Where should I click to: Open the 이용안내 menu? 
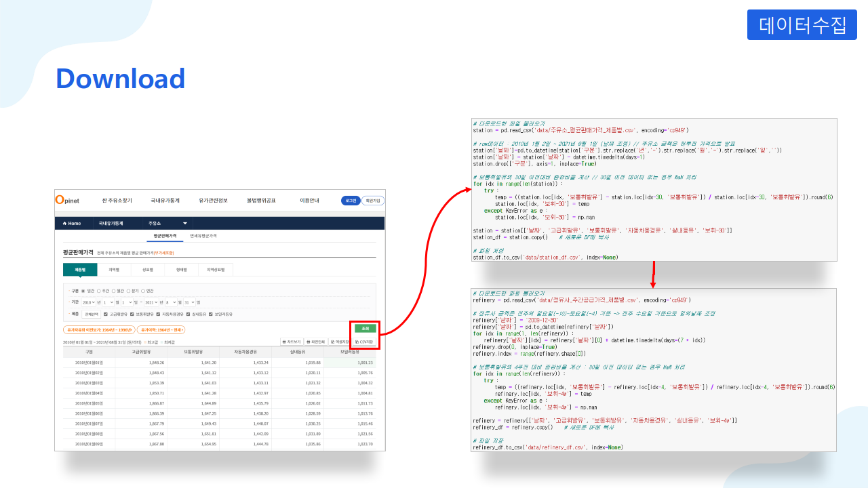pos(309,201)
